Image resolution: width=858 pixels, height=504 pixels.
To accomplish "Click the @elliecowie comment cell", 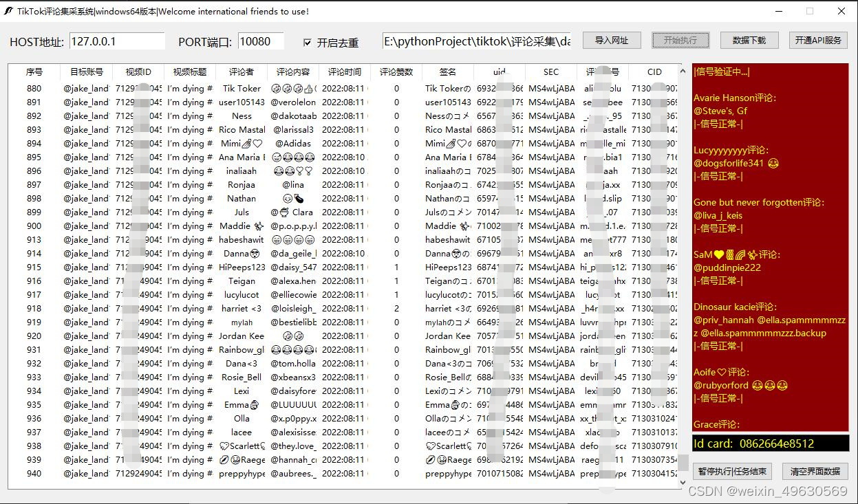I will point(293,294).
